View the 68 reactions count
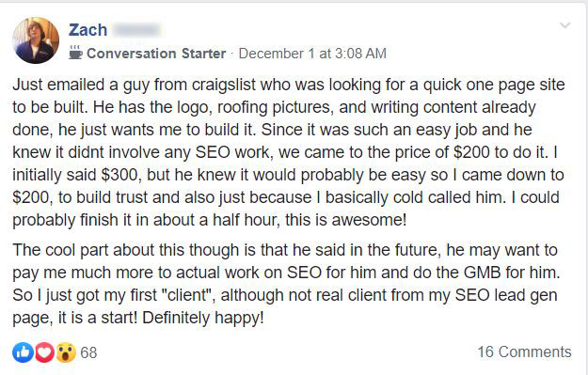This screenshot has width=588, height=375. pyautogui.click(x=88, y=352)
